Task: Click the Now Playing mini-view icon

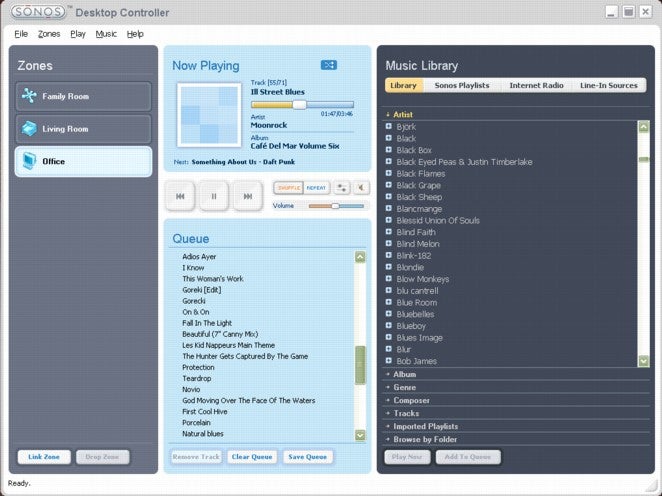Action: click(329, 65)
